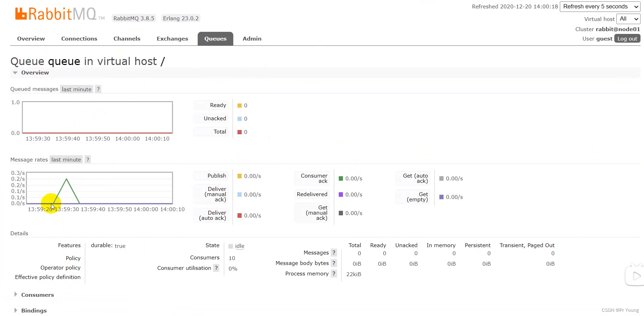Open help for Message body bytes
Image resolution: width=644 pixels, height=316 pixels.
pos(334,263)
